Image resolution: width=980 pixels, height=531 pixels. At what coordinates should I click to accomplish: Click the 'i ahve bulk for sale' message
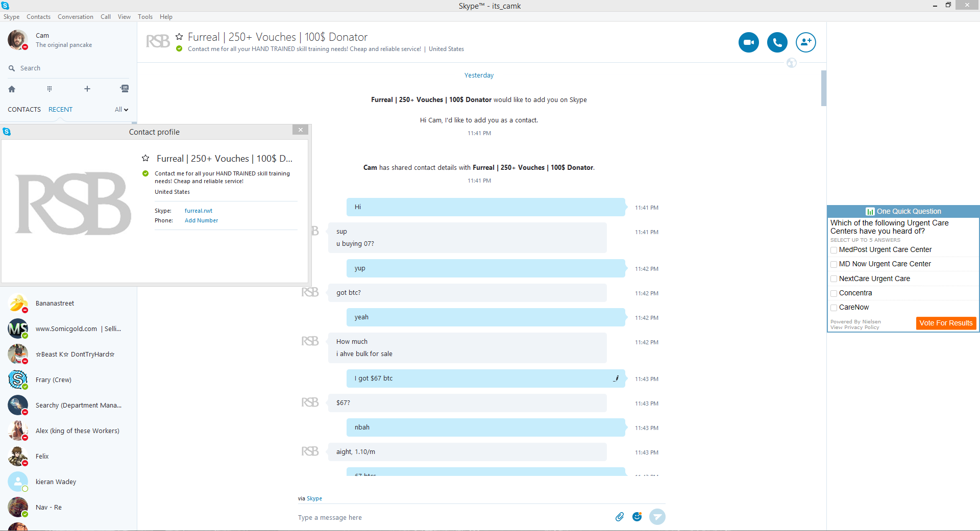(364, 354)
